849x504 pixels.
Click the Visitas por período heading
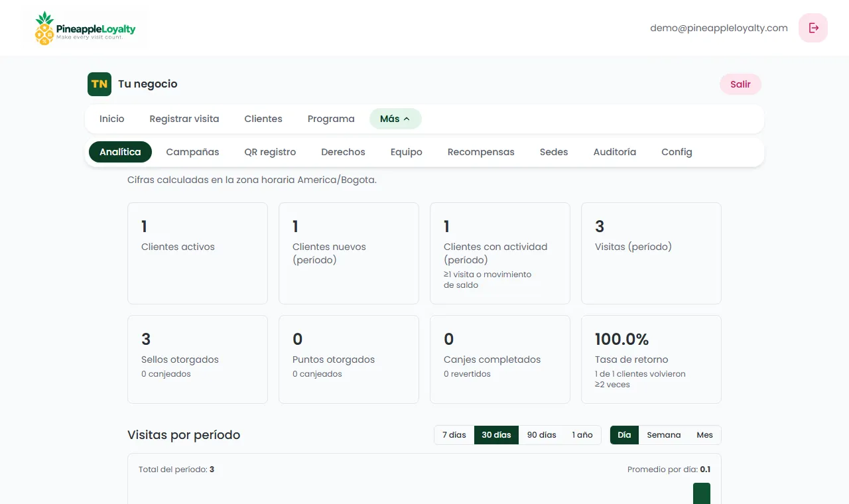click(x=184, y=435)
